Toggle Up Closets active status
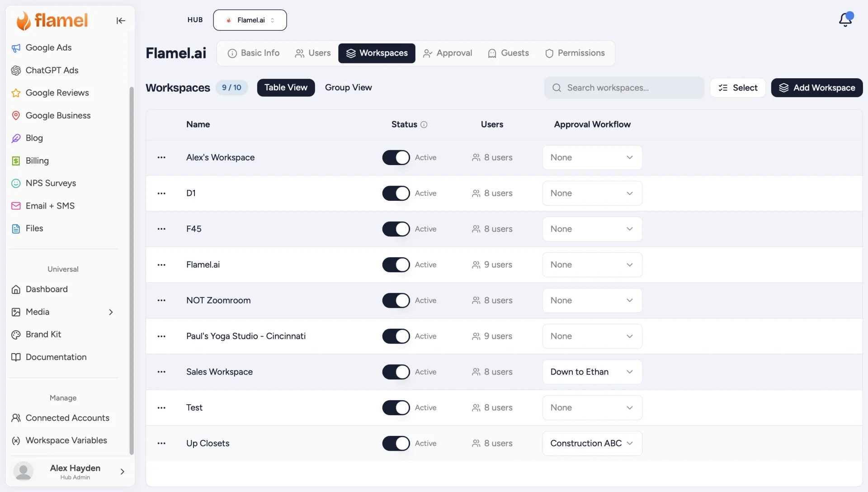 396,443
